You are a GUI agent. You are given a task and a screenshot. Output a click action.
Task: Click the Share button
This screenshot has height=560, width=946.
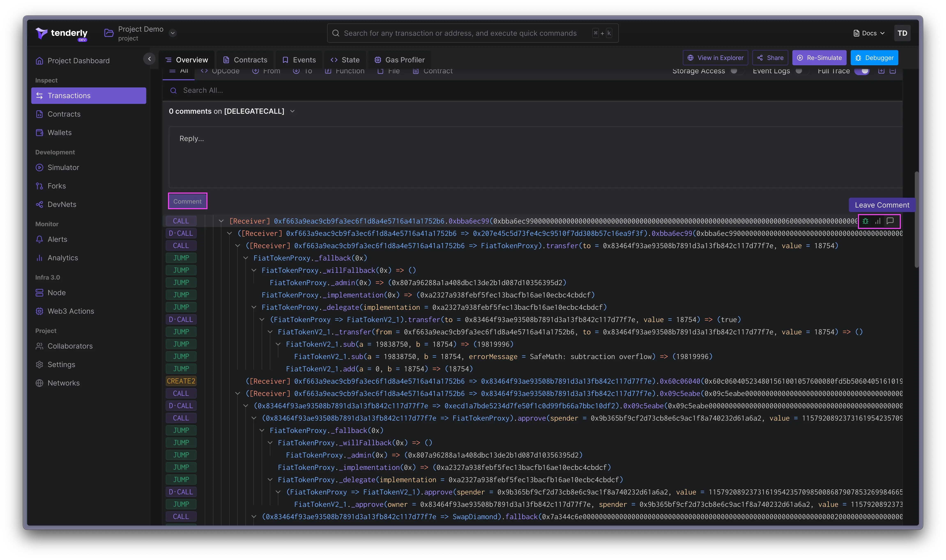tap(770, 58)
